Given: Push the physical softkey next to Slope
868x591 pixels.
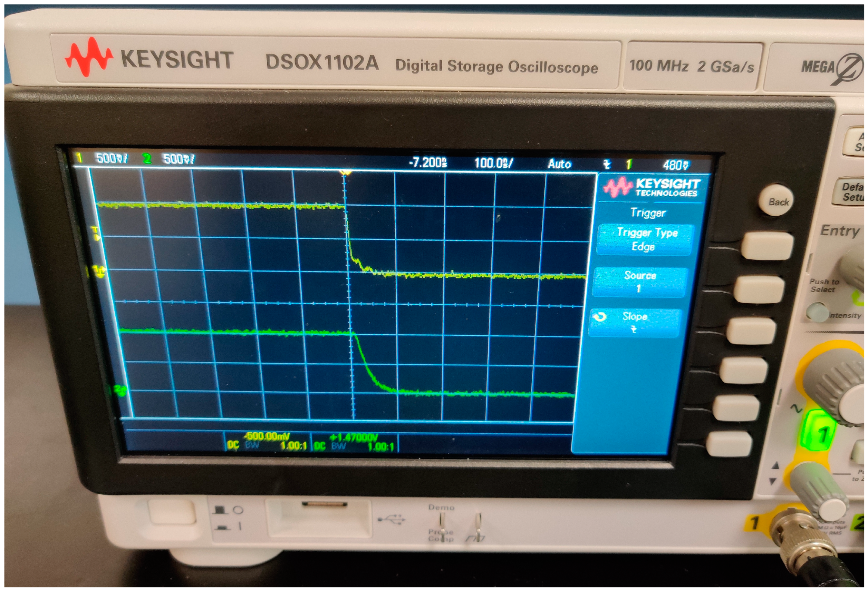Looking at the screenshot, I should [751, 331].
